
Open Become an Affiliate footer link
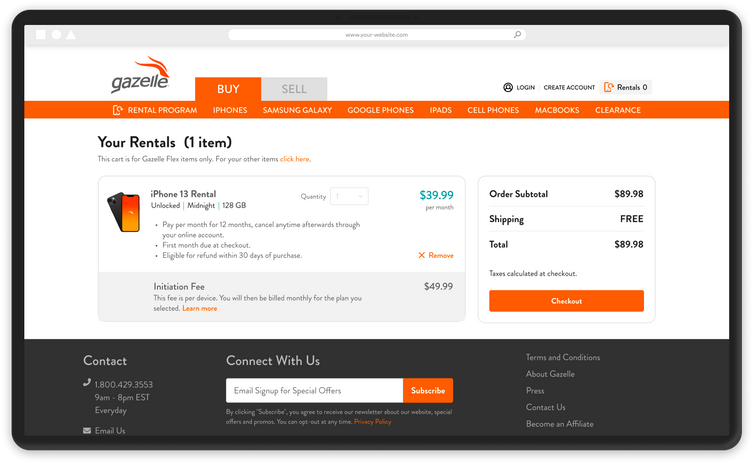tap(560, 424)
